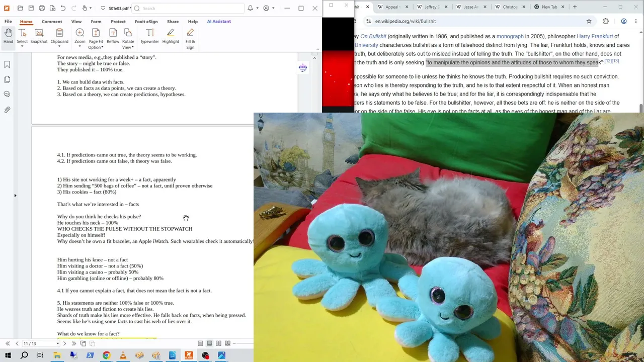Go to the first page

(8, 343)
